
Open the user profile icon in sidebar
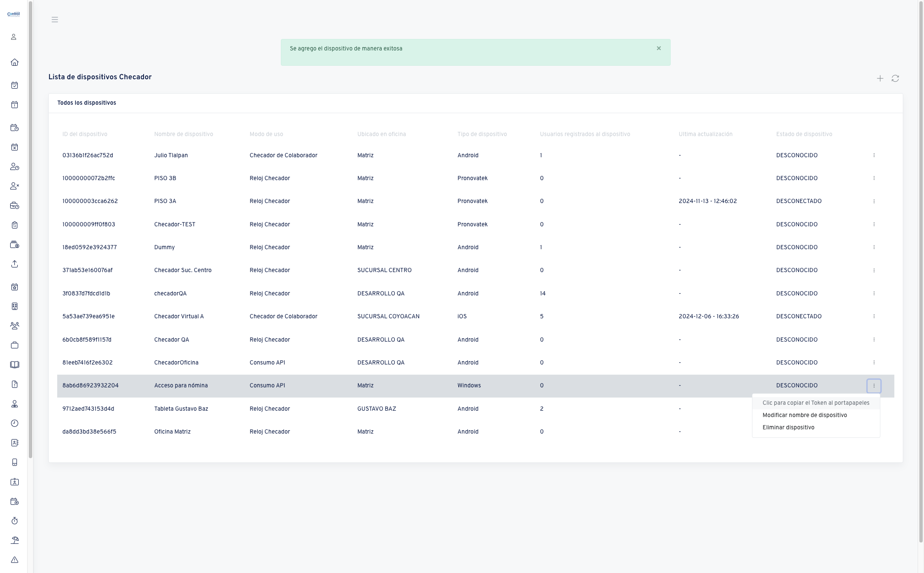pos(14,37)
